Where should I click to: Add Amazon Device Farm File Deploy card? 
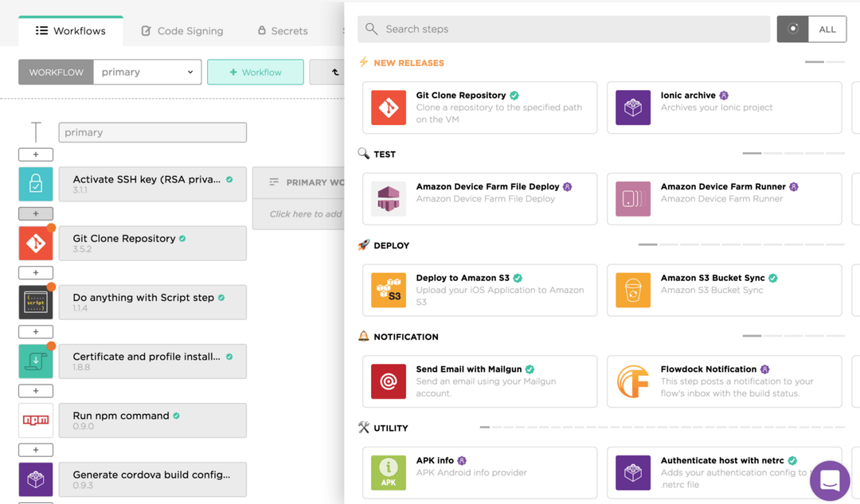pos(480,198)
